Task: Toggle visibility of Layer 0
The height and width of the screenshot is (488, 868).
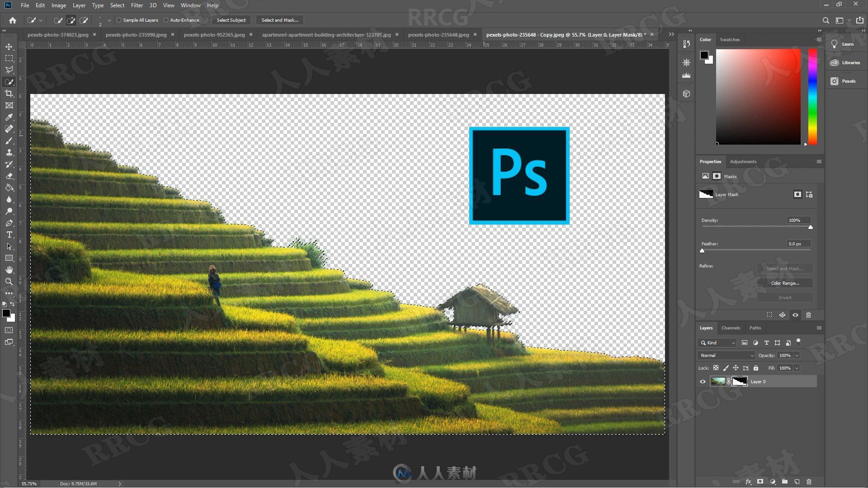Action: tap(703, 381)
